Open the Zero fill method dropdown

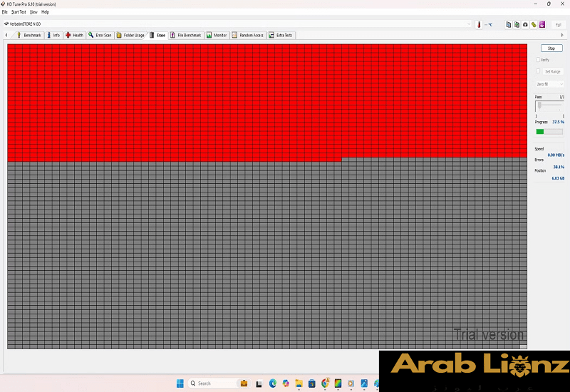(549, 84)
